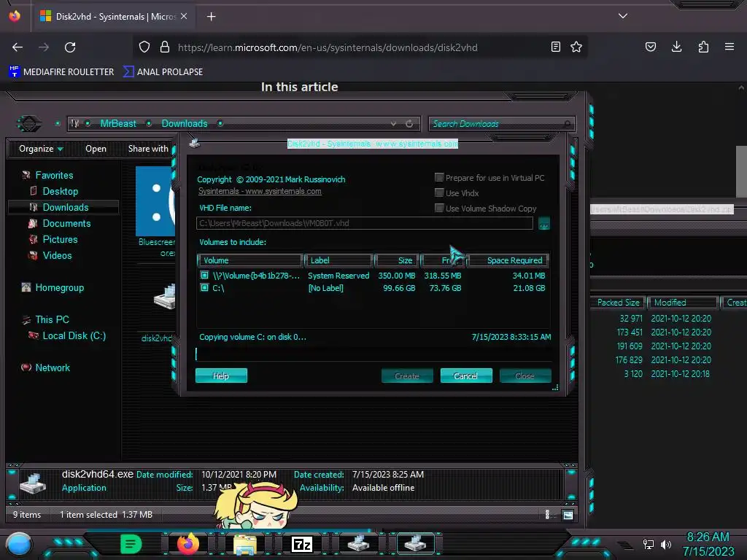Sort by Space Required column header
This screenshot has height=560, width=747.
pyautogui.click(x=508, y=260)
